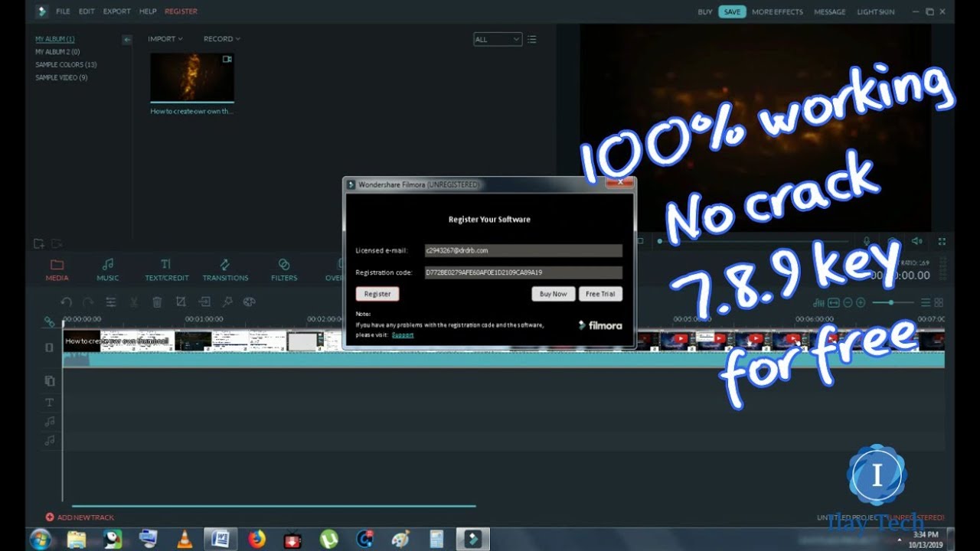Open the Support link
980x551 pixels.
coord(403,334)
